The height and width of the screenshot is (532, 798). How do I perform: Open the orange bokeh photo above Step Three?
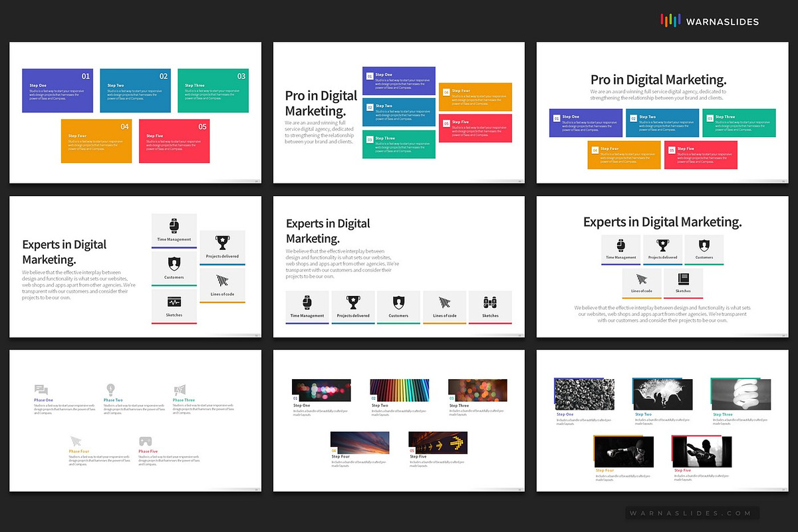[477, 390]
